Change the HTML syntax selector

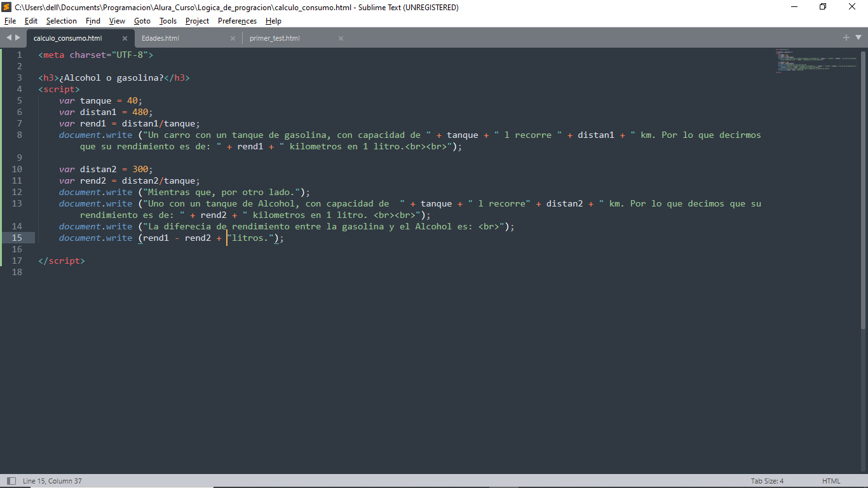[x=831, y=481]
